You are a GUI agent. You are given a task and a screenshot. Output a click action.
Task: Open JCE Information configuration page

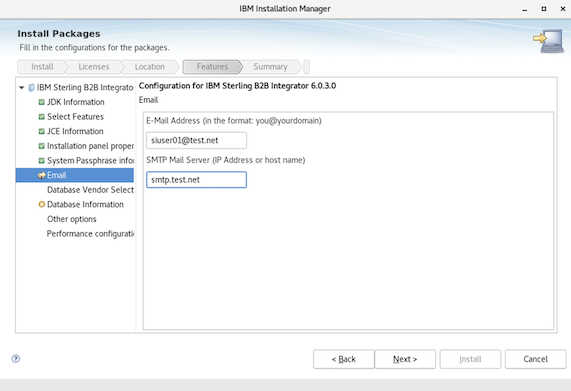point(75,131)
